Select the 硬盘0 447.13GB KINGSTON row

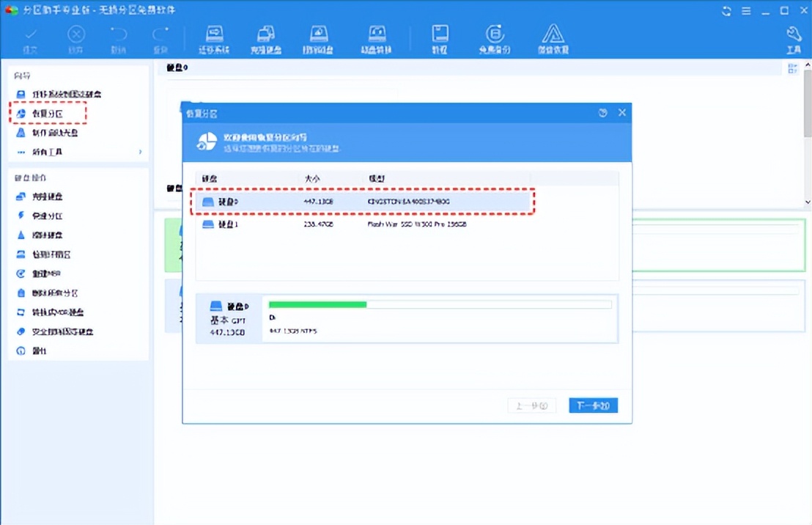click(363, 202)
